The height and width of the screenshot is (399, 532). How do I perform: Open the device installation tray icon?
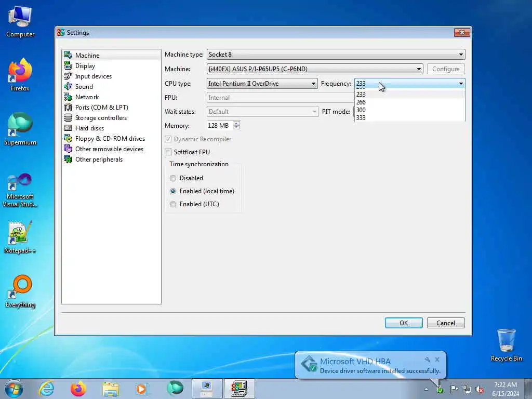click(x=440, y=390)
